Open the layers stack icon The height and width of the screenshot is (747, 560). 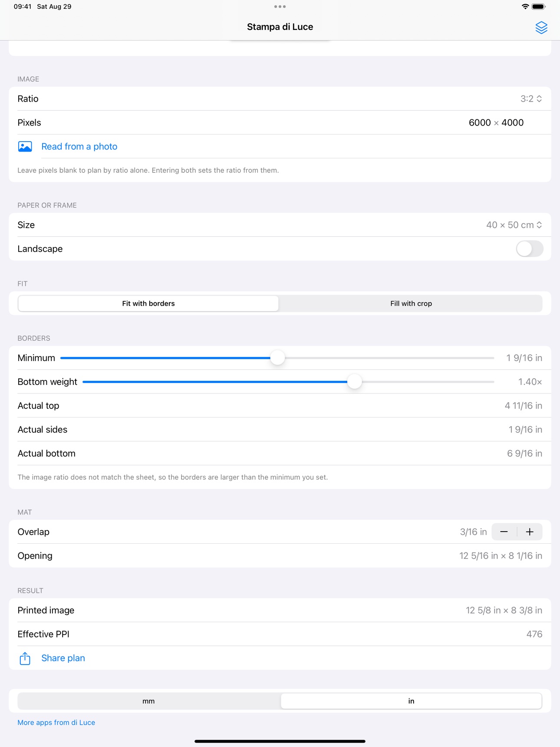click(x=541, y=27)
